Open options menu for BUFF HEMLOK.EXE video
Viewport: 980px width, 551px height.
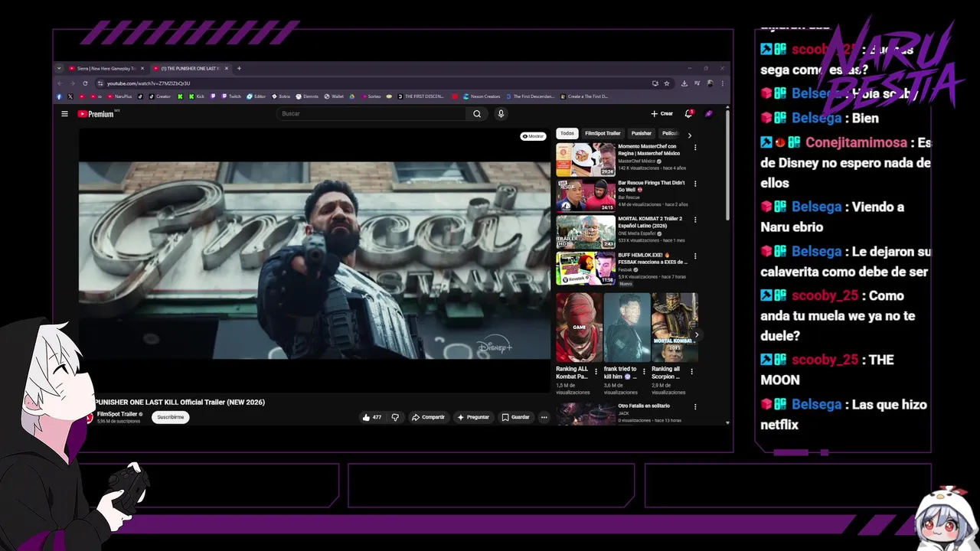click(x=695, y=256)
